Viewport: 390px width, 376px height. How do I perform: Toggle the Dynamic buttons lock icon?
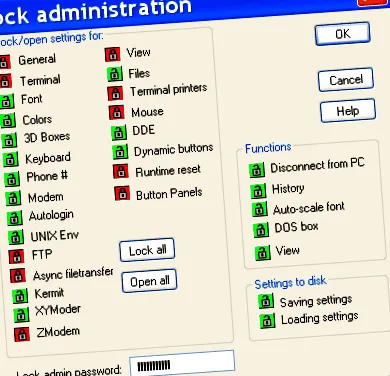120,152
